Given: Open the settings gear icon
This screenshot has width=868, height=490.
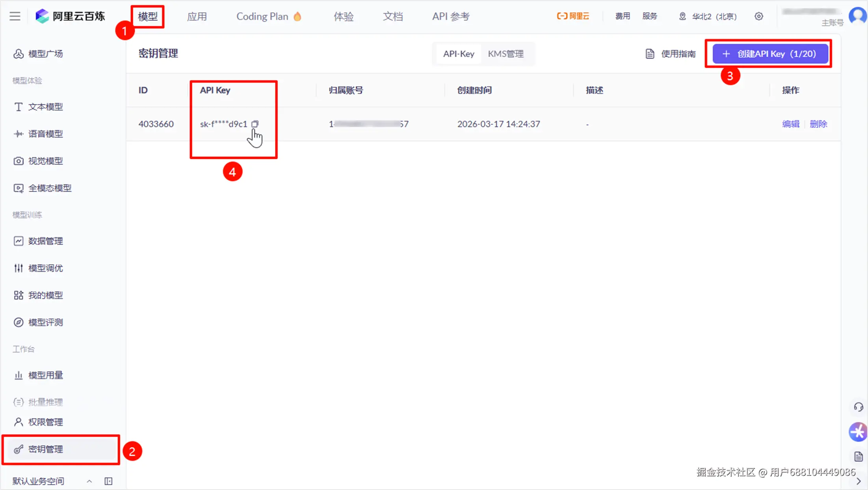Looking at the screenshot, I should [759, 16].
